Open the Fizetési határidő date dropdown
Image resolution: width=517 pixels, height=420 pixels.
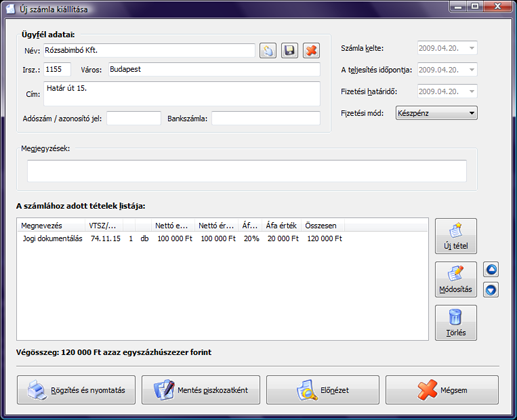(x=472, y=91)
